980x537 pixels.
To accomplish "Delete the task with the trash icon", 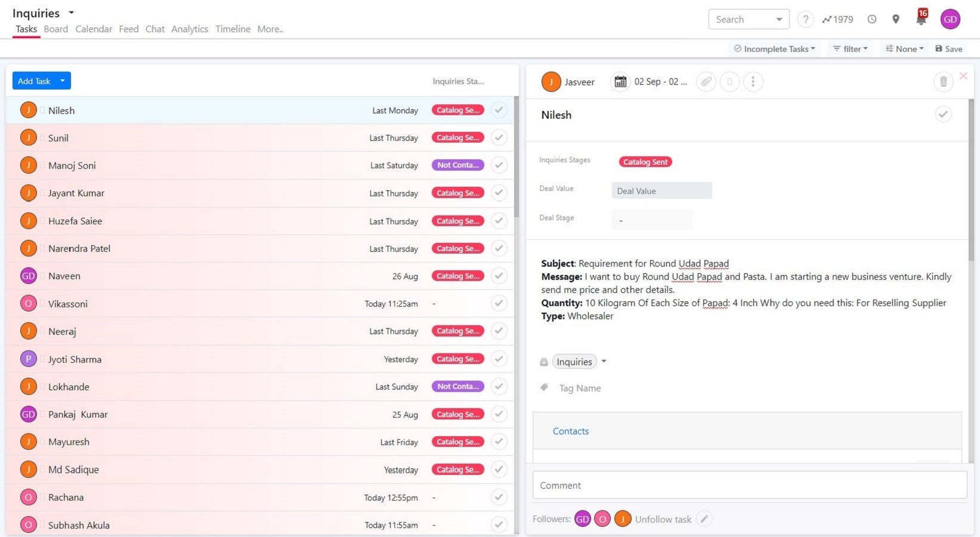I will pos(943,81).
